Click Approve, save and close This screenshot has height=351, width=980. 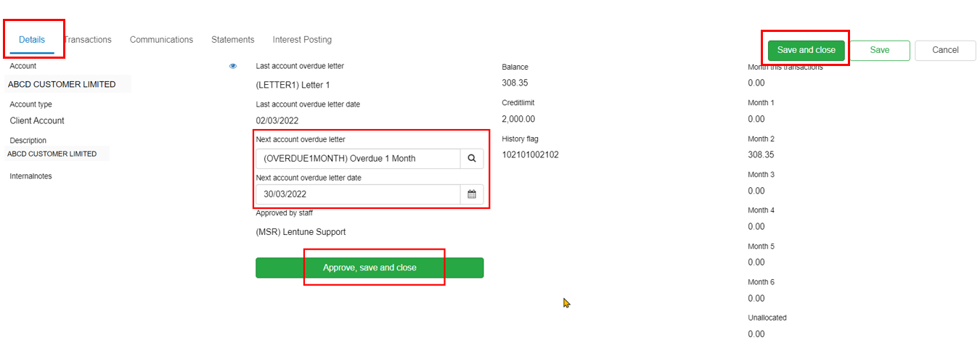coord(369,268)
